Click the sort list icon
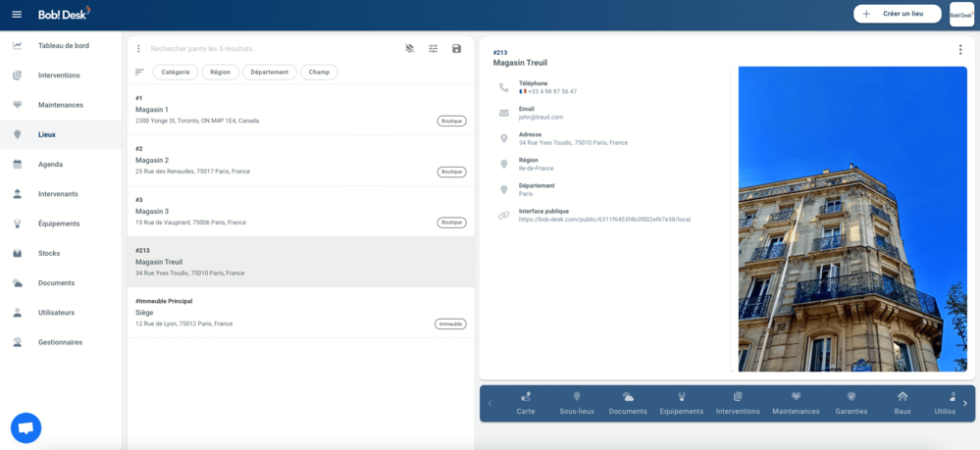Screen dimensions: 980x450 (x=139, y=72)
